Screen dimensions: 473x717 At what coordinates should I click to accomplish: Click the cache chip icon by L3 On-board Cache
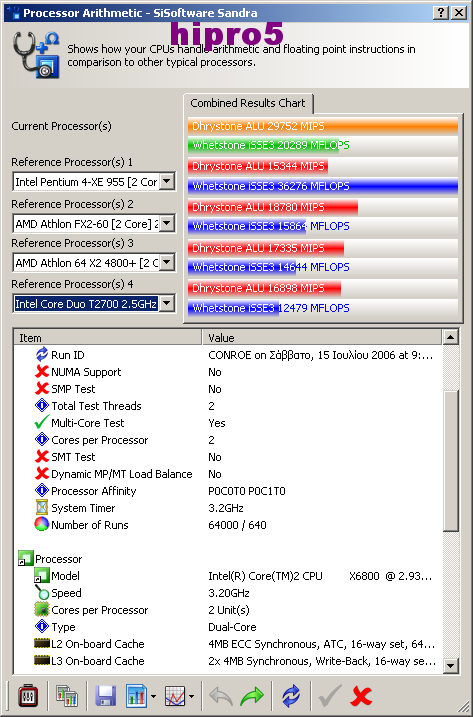click(x=42, y=660)
